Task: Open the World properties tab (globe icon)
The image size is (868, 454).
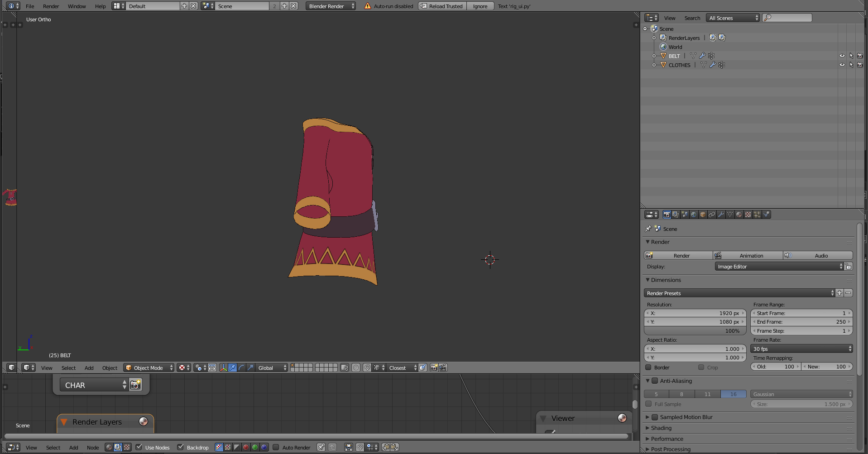Action: 694,215
